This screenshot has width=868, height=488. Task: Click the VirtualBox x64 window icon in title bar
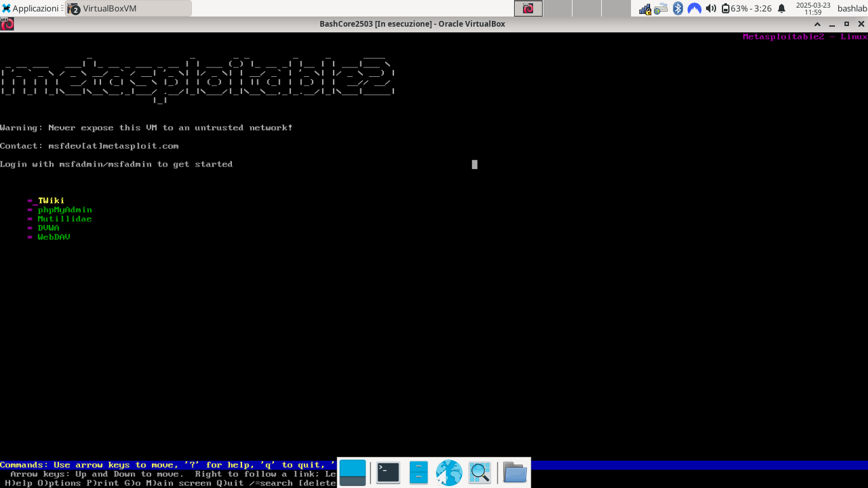coord(7,24)
